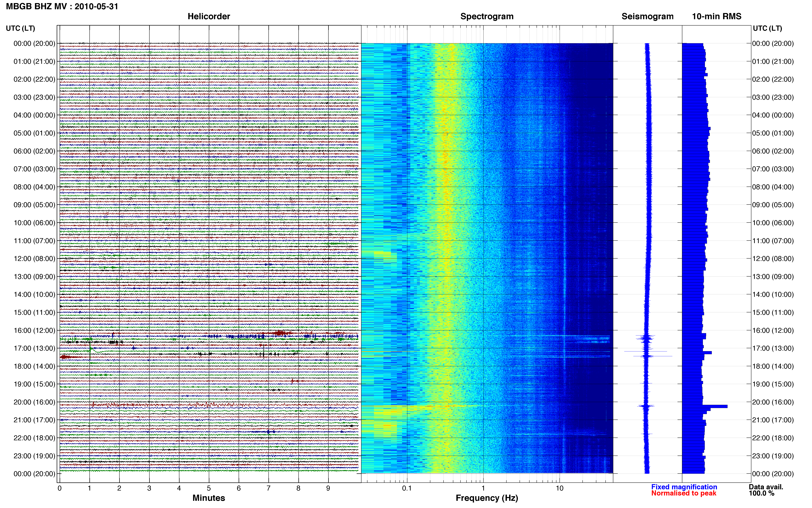The height and width of the screenshot is (508, 812).
Task: Click the left time label '08:00 (04:00)'
Action: pyautogui.click(x=34, y=187)
